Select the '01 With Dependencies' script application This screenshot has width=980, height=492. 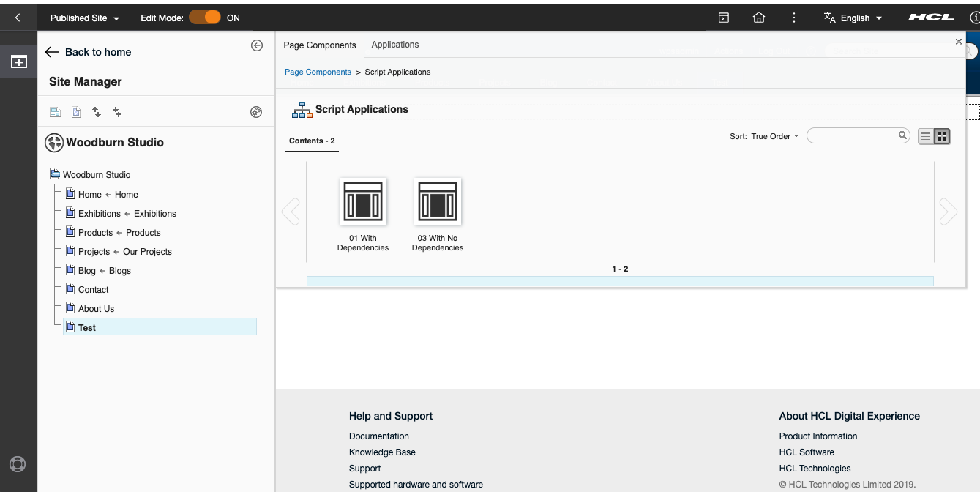click(x=363, y=202)
